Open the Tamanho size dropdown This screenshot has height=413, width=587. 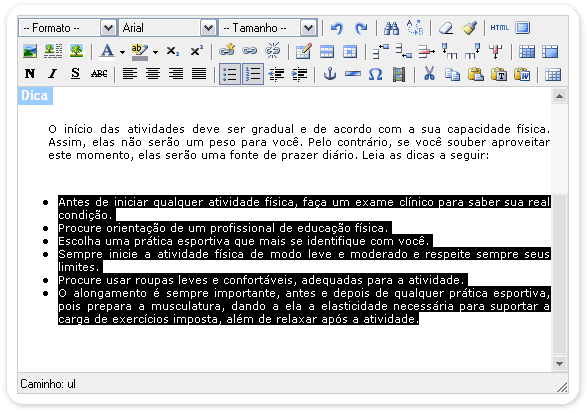point(268,28)
